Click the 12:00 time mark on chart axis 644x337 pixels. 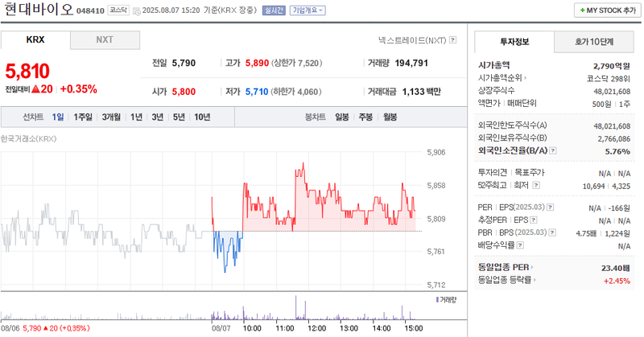tap(317, 328)
